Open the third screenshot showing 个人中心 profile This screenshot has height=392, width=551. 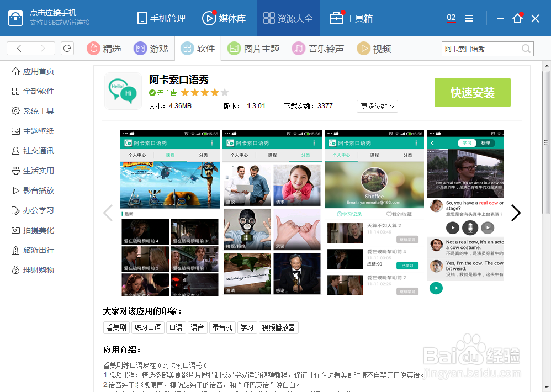pos(374,213)
